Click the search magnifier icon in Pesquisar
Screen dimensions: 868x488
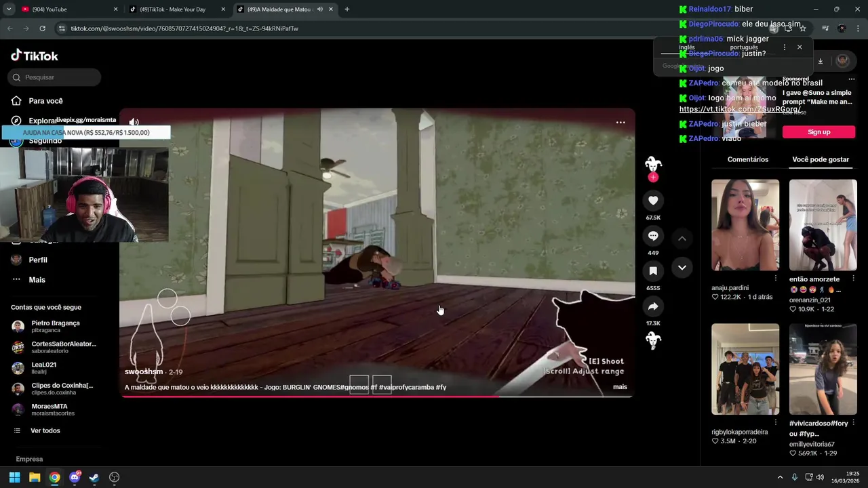[17, 77]
